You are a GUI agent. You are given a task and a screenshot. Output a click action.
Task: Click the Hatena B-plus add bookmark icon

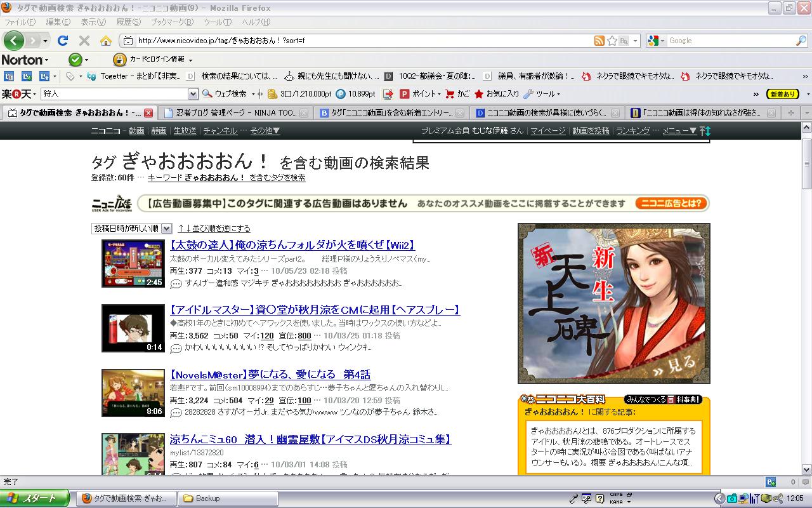tap(27, 76)
